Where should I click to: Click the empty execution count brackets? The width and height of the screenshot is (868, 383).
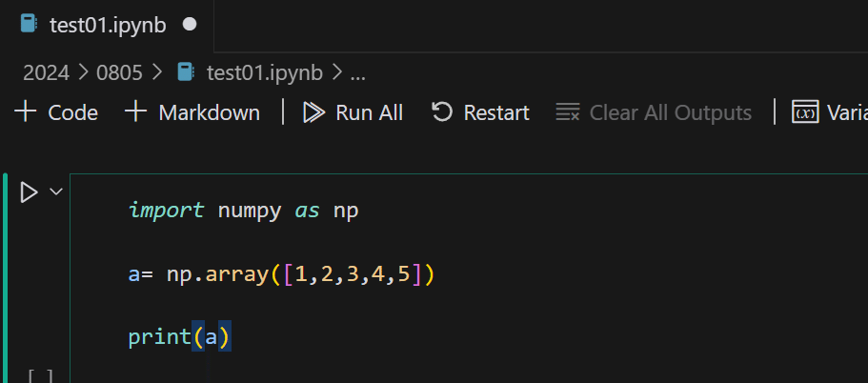[x=39, y=376]
